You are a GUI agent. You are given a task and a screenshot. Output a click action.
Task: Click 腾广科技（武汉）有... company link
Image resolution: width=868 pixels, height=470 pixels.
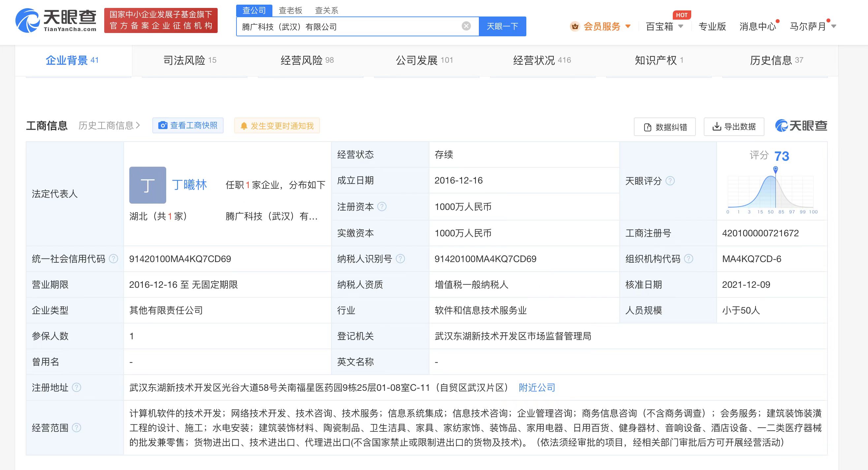coord(272,216)
